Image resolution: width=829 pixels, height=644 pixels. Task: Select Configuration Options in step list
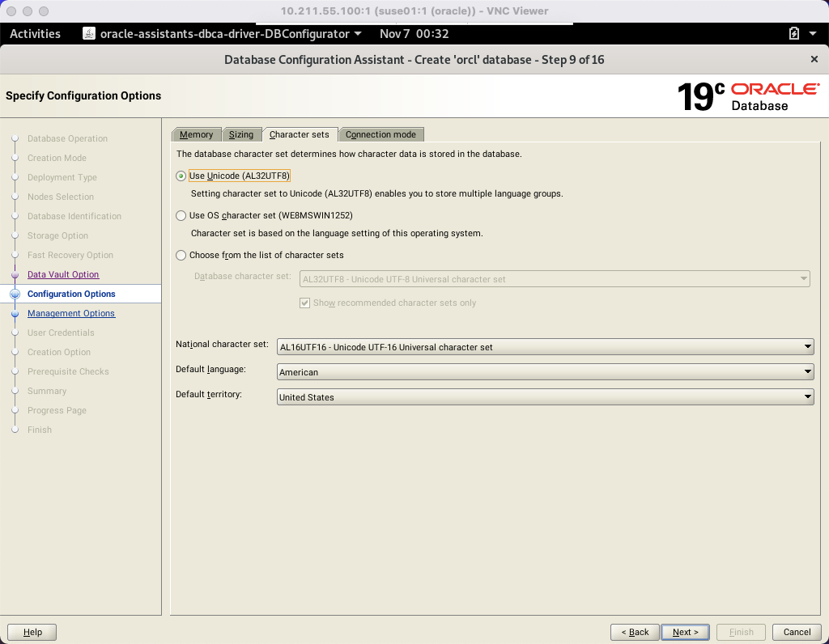click(71, 294)
